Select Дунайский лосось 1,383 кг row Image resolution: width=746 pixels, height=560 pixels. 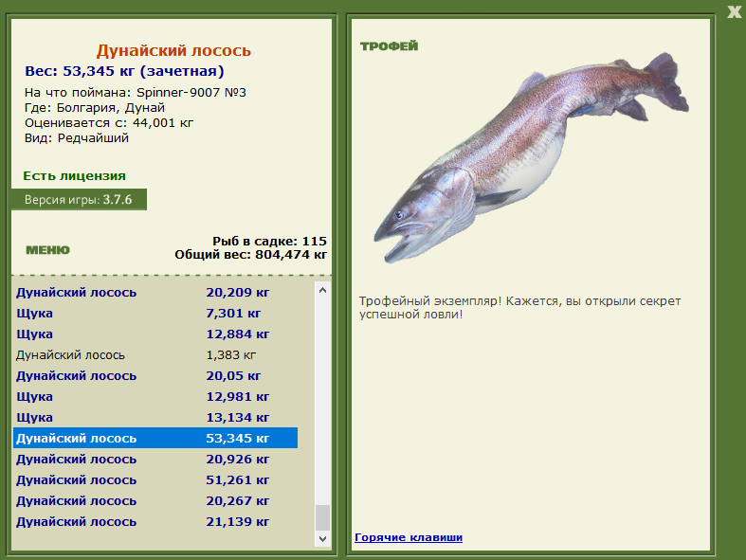(x=155, y=355)
